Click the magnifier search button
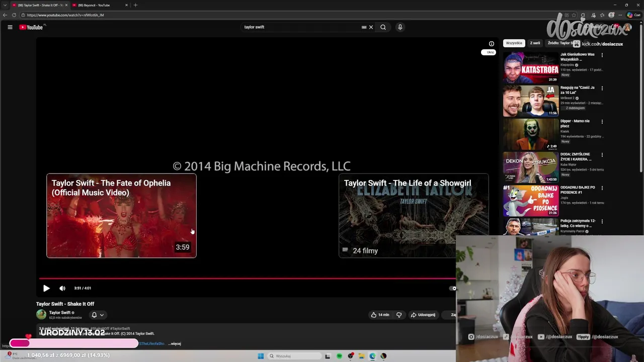 [x=383, y=27]
